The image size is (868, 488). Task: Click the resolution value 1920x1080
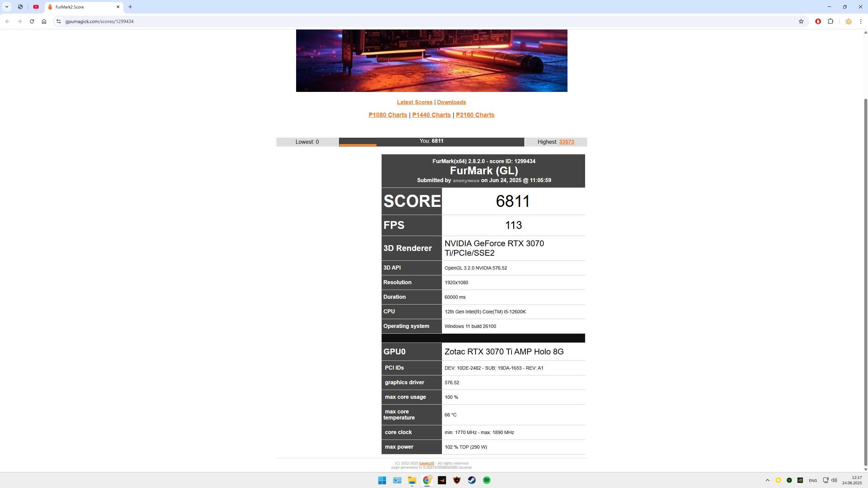pyautogui.click(x=456, y=282)
